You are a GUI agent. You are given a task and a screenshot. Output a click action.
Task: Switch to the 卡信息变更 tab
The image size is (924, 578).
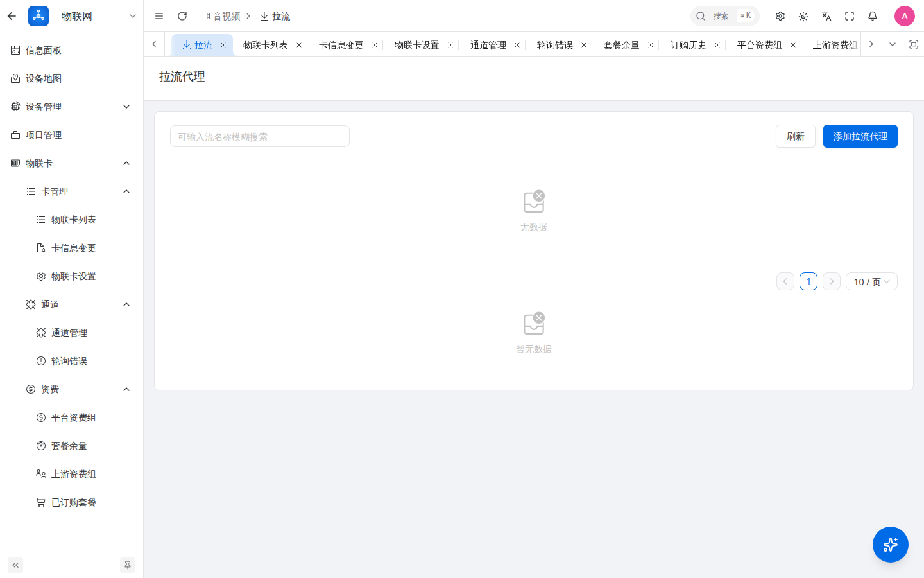tap(341, 45)
